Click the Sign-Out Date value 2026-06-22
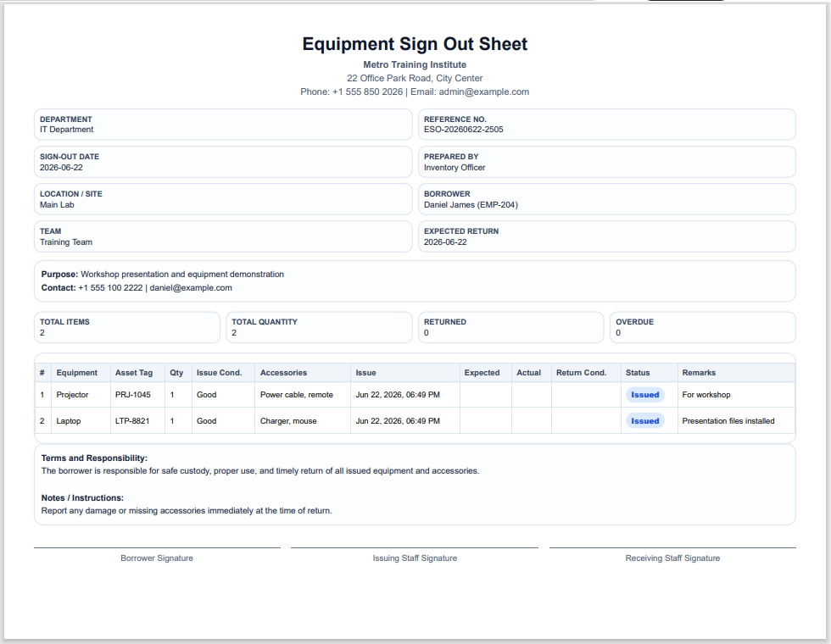The height and width of the screenshot is (644, 831). (61, 168)
